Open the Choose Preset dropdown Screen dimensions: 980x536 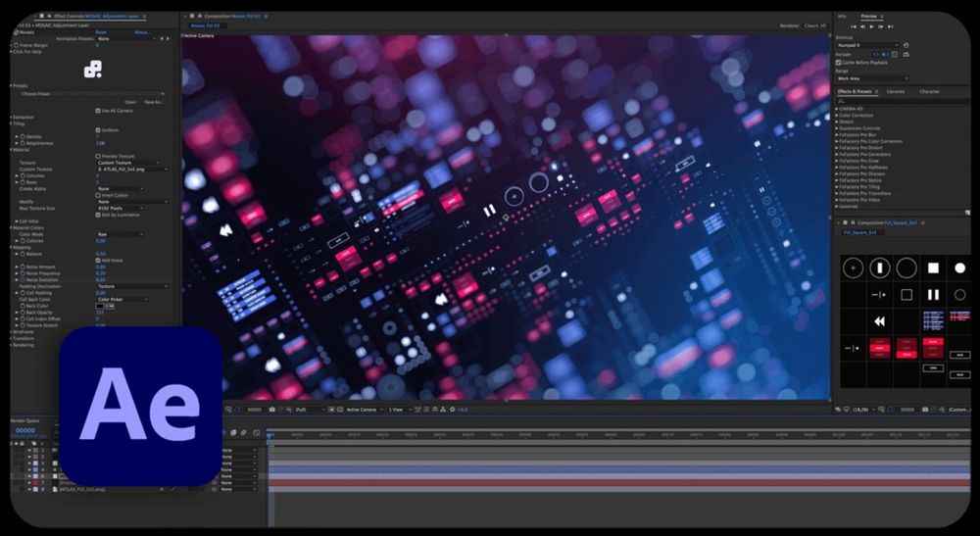coord(91,94)
